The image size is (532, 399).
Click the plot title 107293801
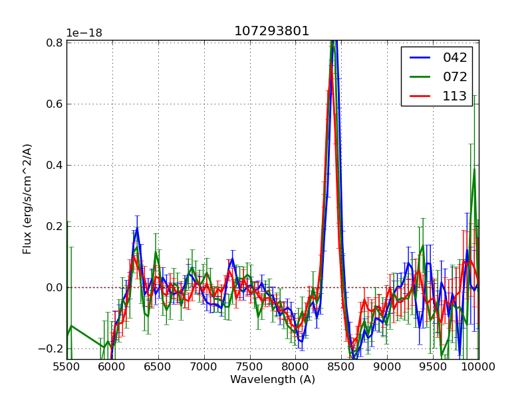(x=272, y=31)
